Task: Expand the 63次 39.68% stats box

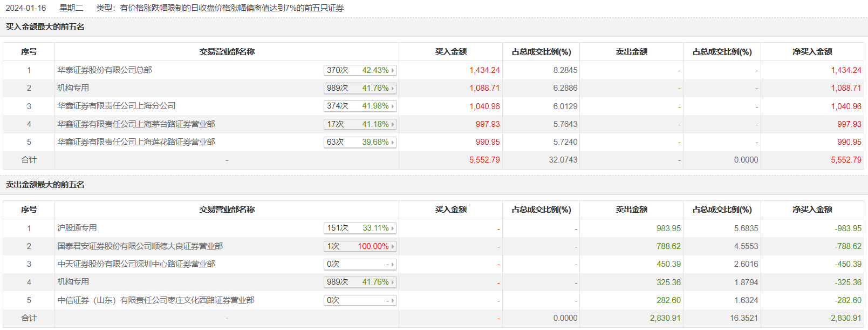Action: [360, 142]
